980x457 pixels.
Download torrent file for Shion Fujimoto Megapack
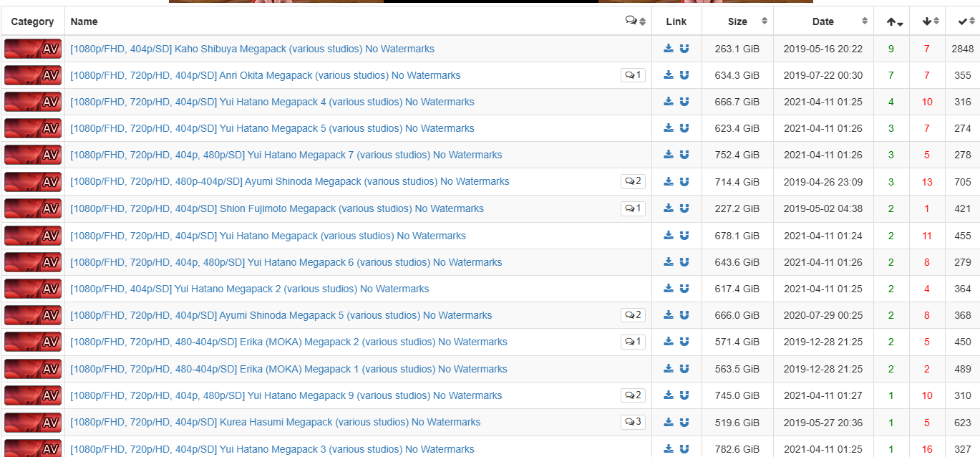(x=669, y=208)
